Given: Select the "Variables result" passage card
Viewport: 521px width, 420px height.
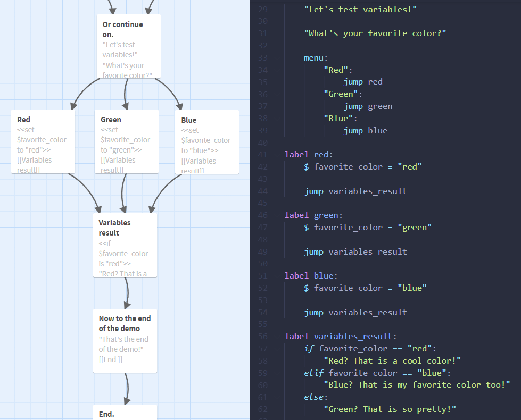Looking at the screenshot, I should [x=125, y=245].
